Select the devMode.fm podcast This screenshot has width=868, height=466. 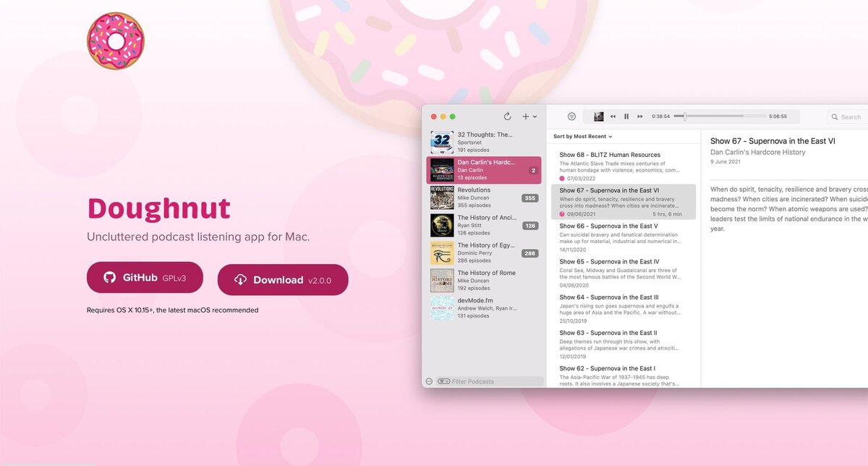point(484,308)
